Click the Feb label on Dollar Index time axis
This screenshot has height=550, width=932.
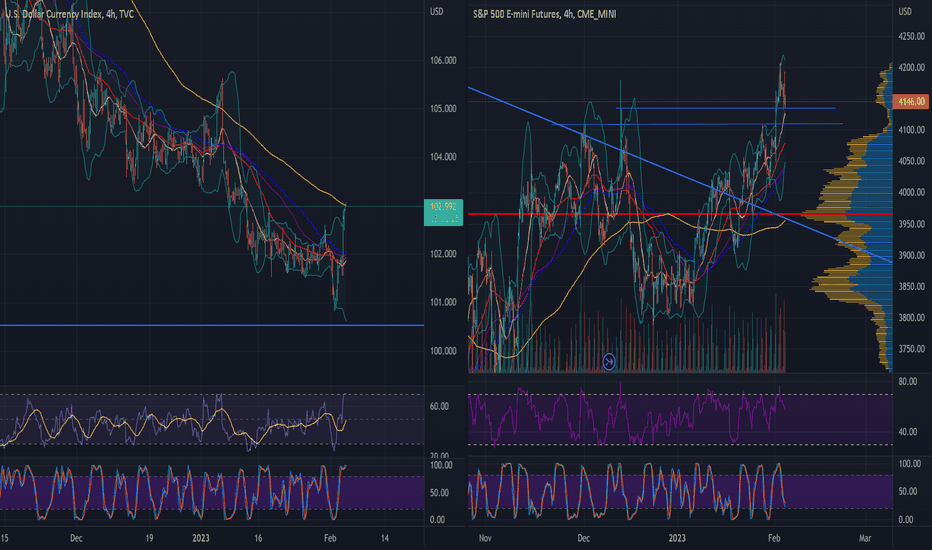click(x=330, y=538)
